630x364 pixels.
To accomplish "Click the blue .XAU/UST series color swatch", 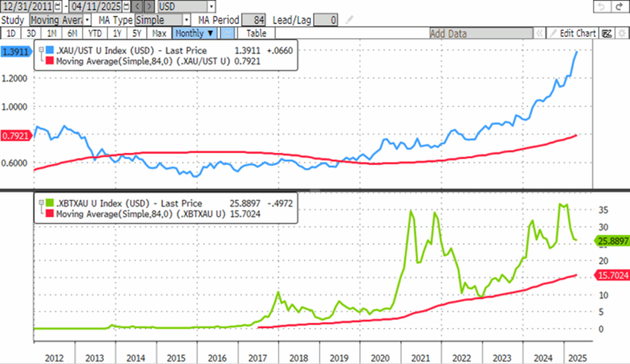I will coord(50,50).
